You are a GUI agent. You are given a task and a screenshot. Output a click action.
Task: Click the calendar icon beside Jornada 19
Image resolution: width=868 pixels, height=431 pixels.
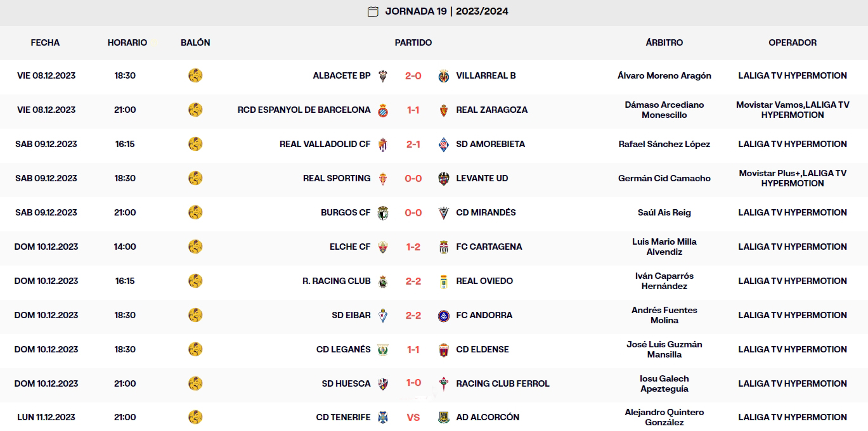click(372, 11)
